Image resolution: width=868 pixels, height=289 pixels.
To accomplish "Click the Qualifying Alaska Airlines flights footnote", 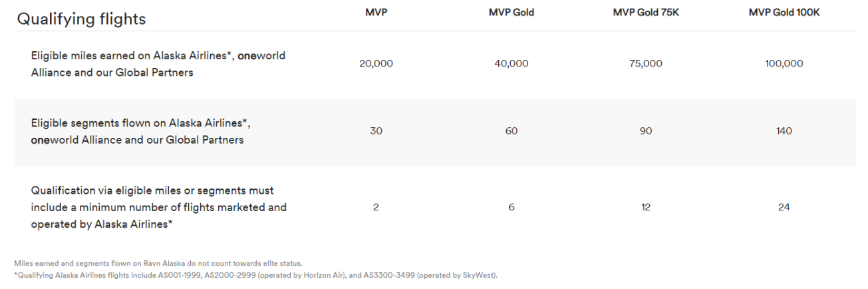I will point(255,275).
